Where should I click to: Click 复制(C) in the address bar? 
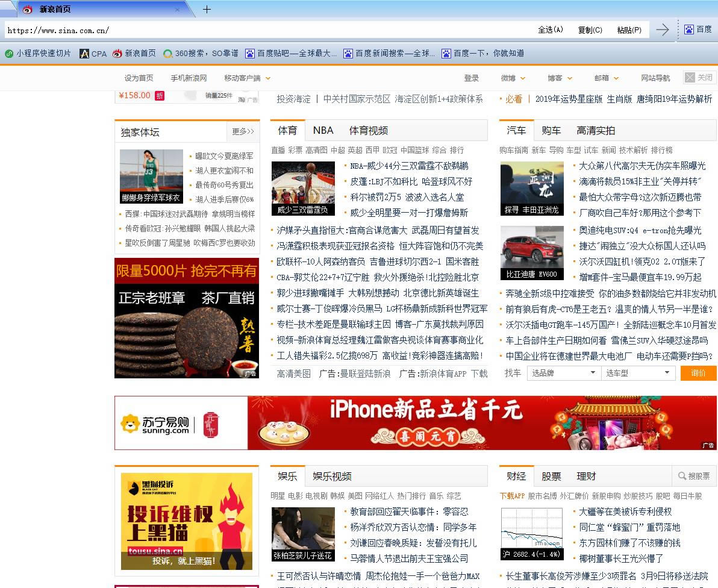[x=590, y=30]
